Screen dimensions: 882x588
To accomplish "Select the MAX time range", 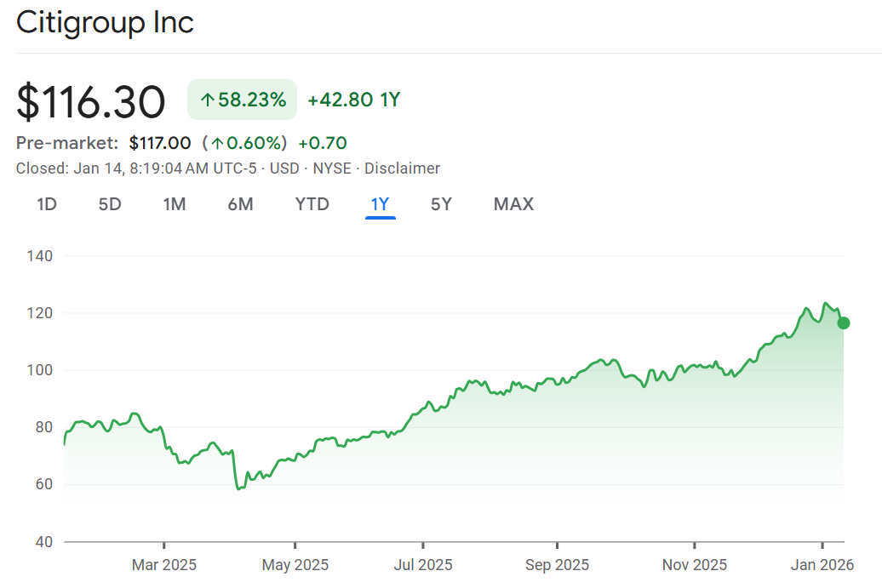I will [x=513, y=204].
